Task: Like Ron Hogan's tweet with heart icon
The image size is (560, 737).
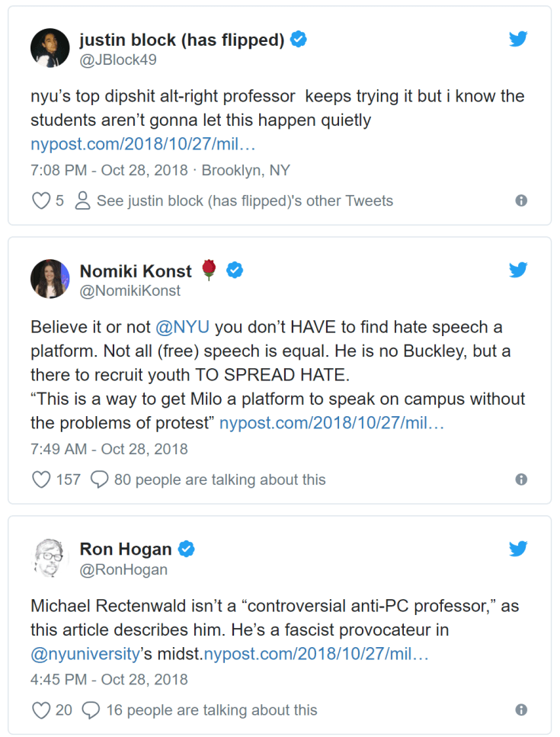Action: point(40,710)
